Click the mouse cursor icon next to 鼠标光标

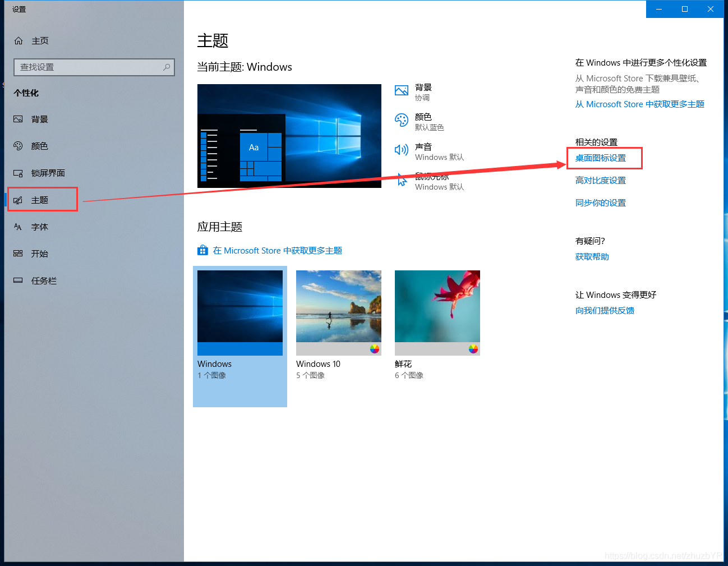tap(402, 180)
